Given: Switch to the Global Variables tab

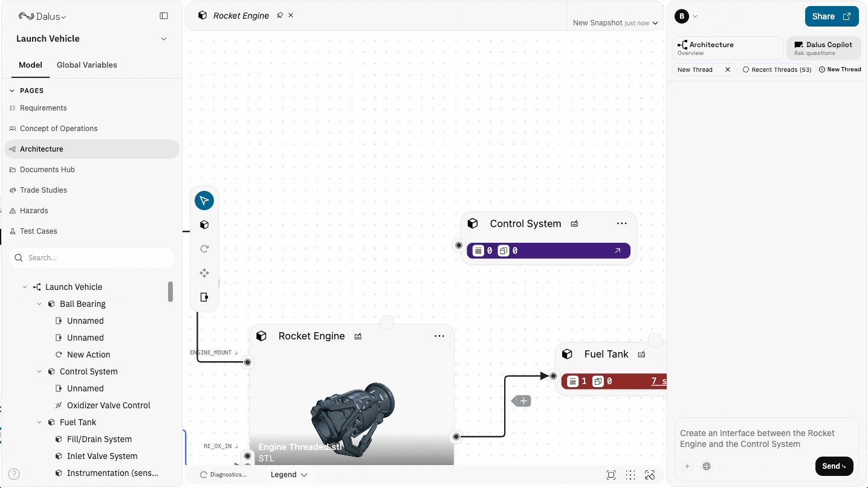Looking at the screenshot, I should click(87, 65).
